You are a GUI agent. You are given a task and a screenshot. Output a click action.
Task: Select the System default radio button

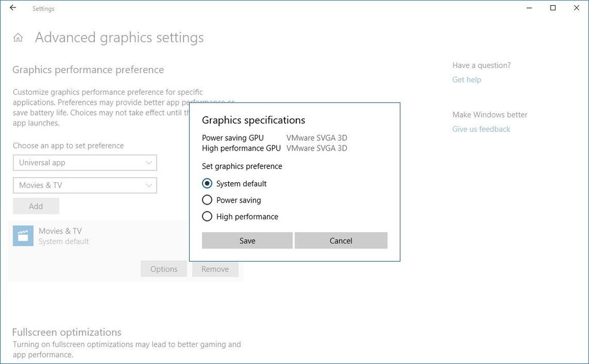(207, 183)
